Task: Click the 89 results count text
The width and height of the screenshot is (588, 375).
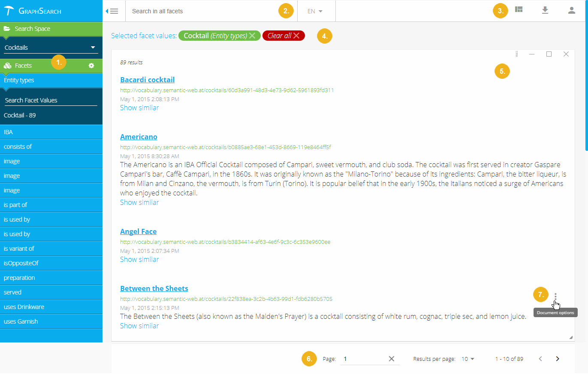Action: pyautogui.click(x=131, y=62)
